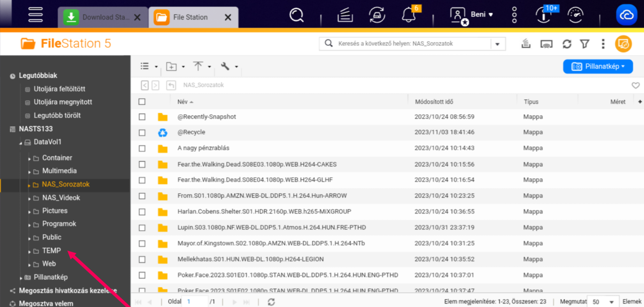Image resolution: width=644 pixels, height=307 pixels.
Task: Open the notifications bell
Action: coord(409,15)
